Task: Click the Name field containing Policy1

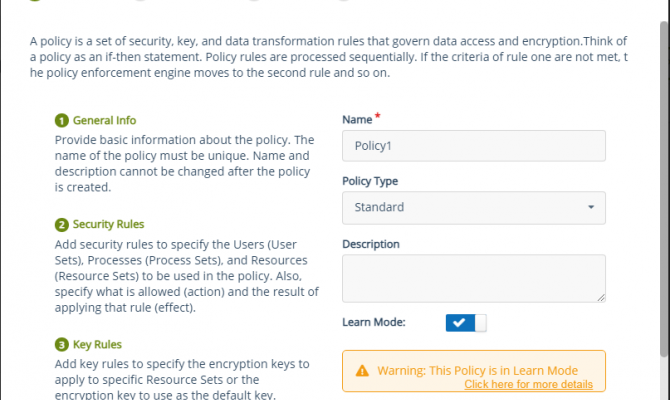Action: click(474, 145)
